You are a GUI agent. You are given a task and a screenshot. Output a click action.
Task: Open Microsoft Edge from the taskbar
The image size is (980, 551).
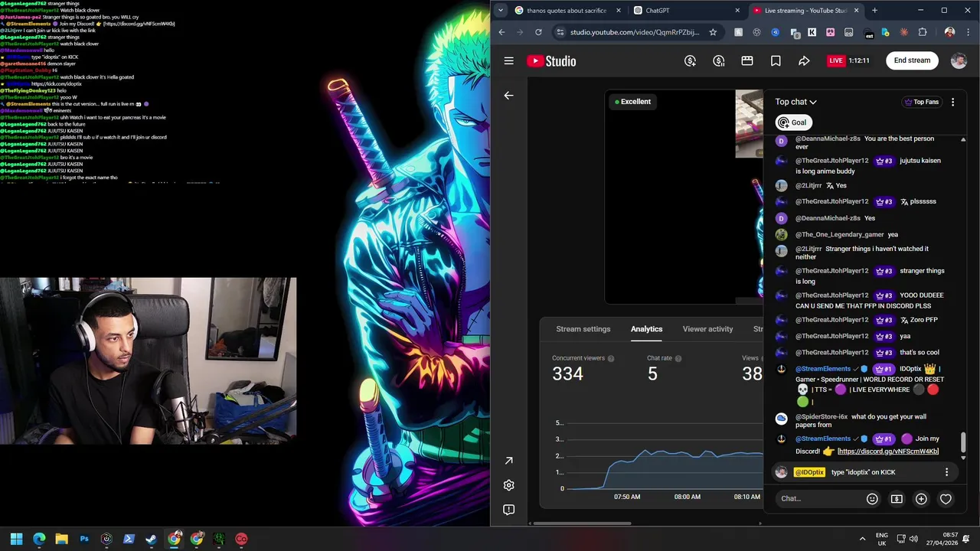(39, 539)
